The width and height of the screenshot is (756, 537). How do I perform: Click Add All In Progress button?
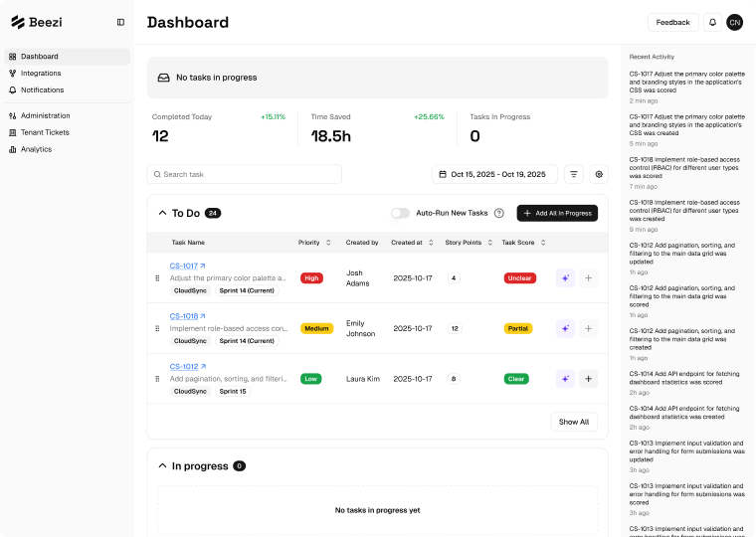click(557, 213)
